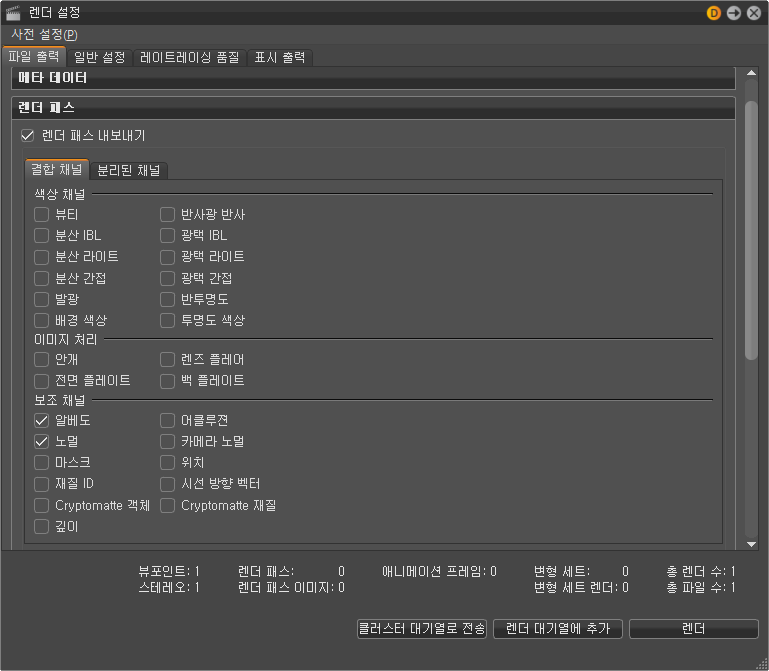Enable the 안개 checkbox

click(41, 360)
